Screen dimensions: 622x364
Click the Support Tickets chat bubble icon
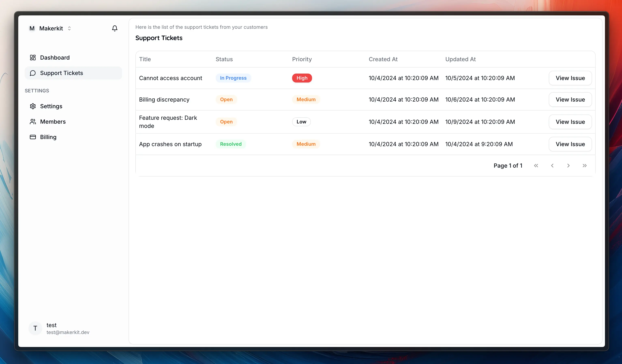pyautogui.click(x=33, y=73)
